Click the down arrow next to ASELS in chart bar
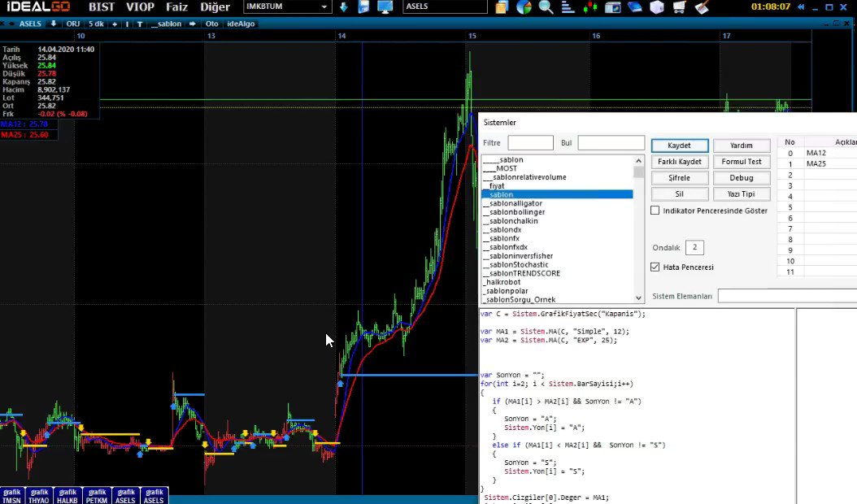Viewport: 857px width, 504px height. tap(53, 24)
